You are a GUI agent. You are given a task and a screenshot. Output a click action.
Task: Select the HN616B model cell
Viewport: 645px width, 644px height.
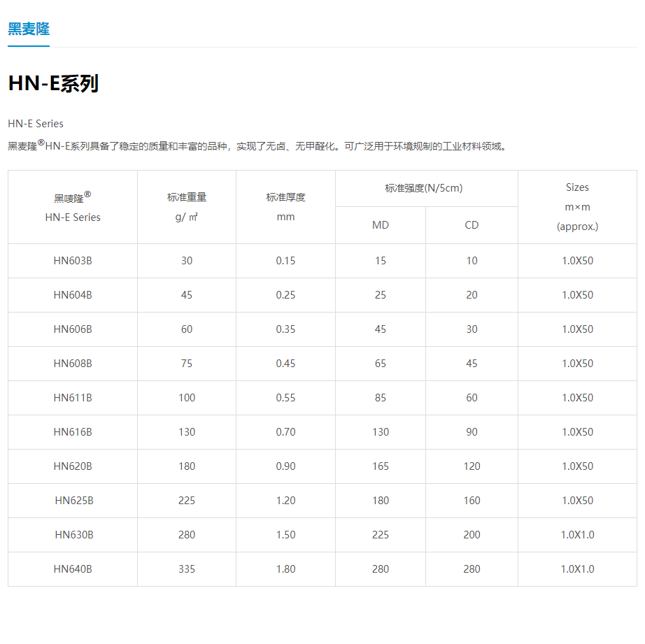click(73, 432)
